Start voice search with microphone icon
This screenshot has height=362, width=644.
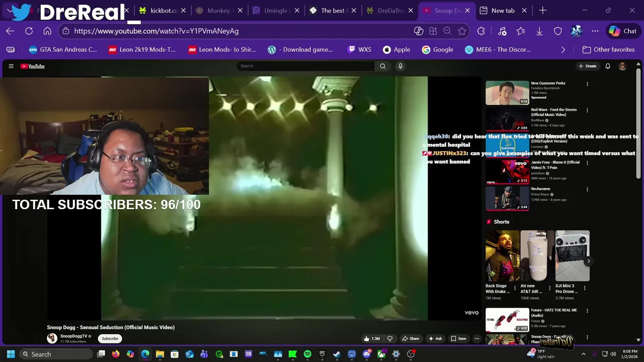(x=400, y=66)
